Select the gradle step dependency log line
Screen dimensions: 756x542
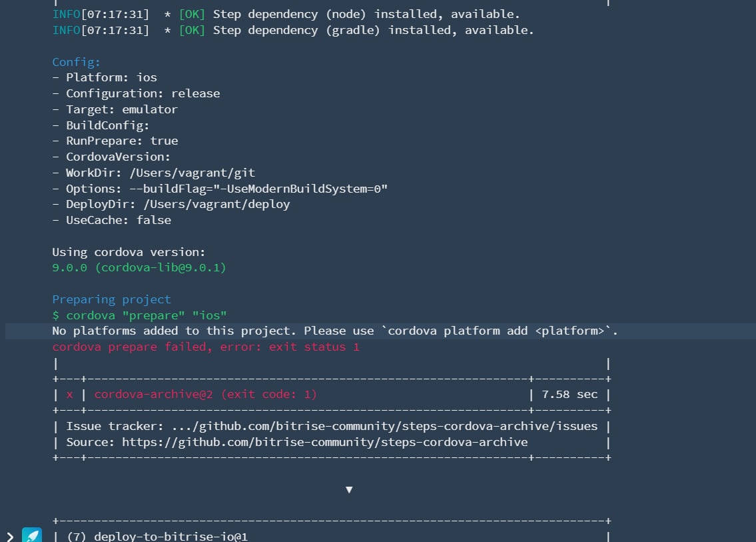[293, 30]
